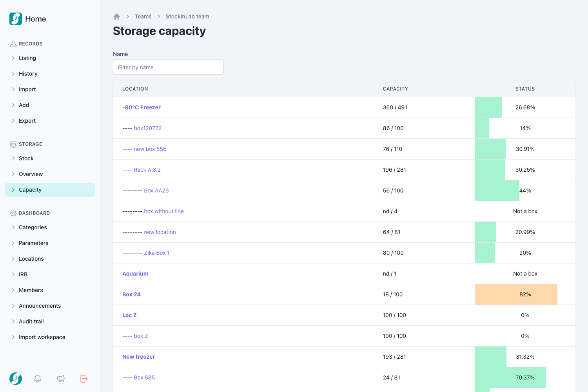Click the LOCATION column header
This screenshot has height=392, width=588.
click(135, 89)
